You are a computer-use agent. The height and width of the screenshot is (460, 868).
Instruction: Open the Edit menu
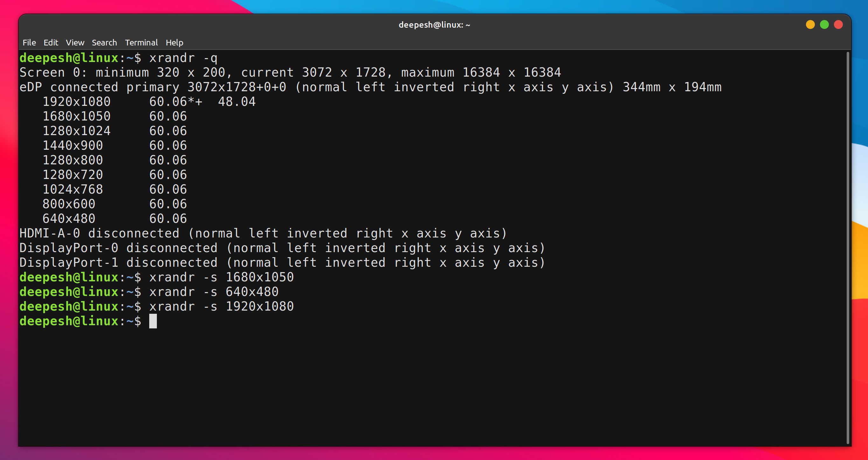pyautogui.click(x=51, y=43)
